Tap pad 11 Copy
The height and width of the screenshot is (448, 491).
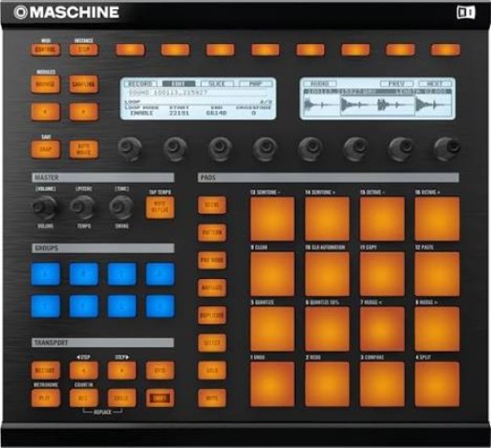pyautogui.click(x=382, y=273)
